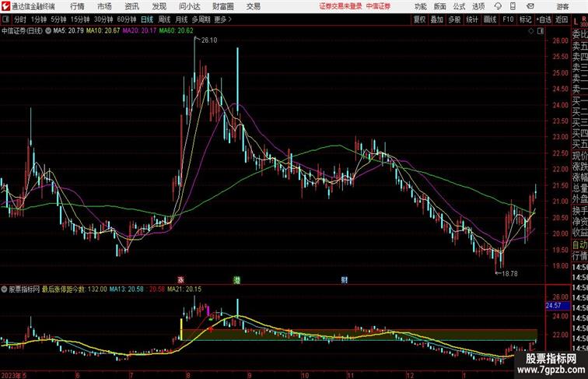
Task: Click the MA5: 20.79 indicator value
Action: coord(68,31)
